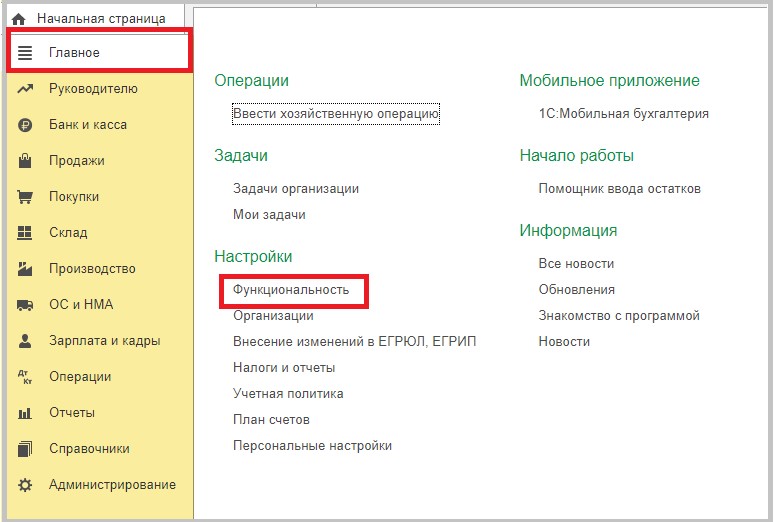The height and width of the screenshot is (522, 775).
Task: Click the hamburger icon next to Главное
Action: tap(25, 52)
